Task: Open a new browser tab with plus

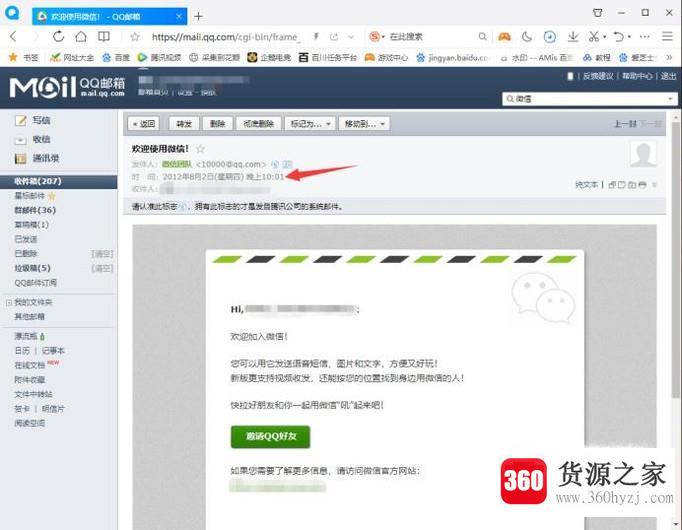Action: coord(198,16)
